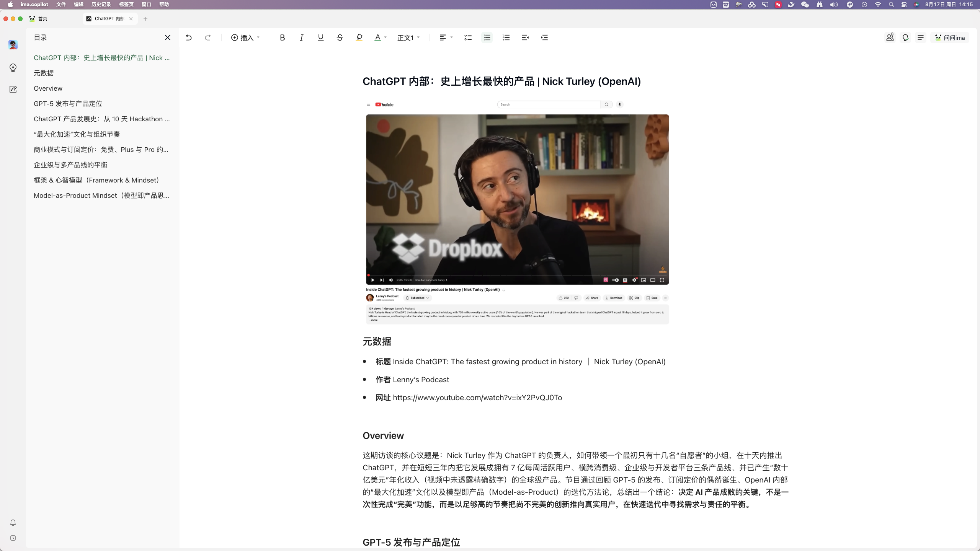Close the ChatGPT 内部 tab
This screenshot has width=980, height=551.
pyautogui.click(x=131, y=18)
